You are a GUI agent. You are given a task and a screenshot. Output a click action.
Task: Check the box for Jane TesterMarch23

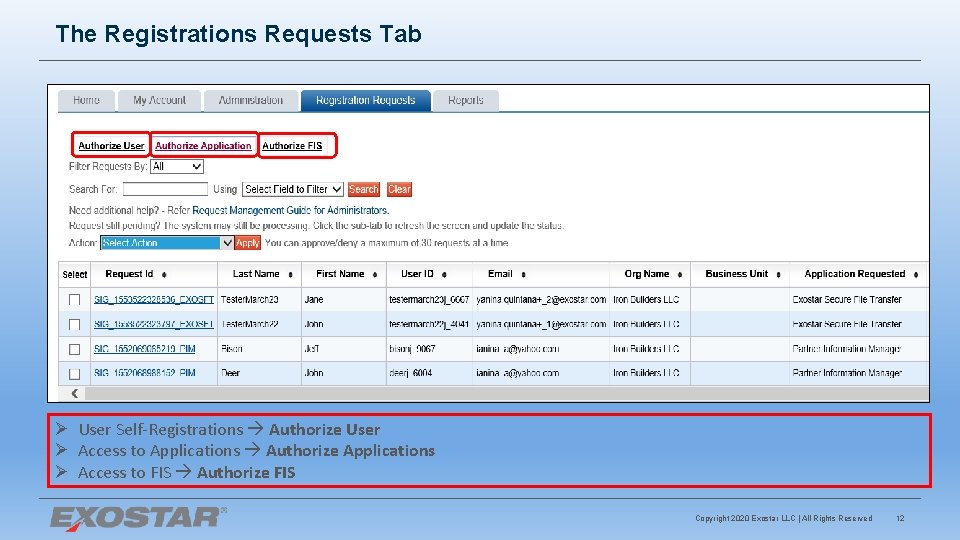pyautogui.click(x=75, y=299)
